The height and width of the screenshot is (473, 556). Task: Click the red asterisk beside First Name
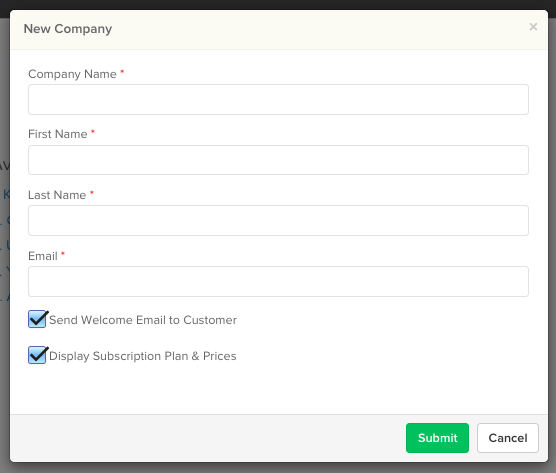tap(93, 132)
